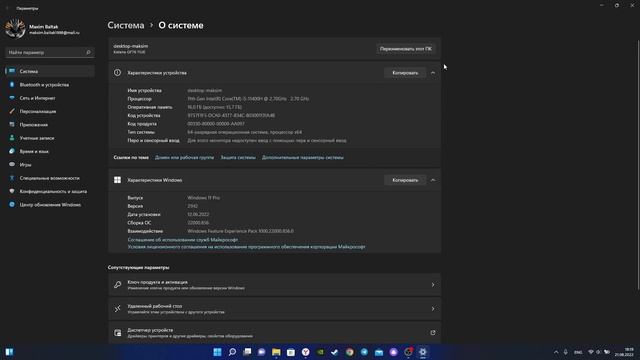Open Домен или рабочая группа link
The image size is (640, 360).
[x=184, y=157]
